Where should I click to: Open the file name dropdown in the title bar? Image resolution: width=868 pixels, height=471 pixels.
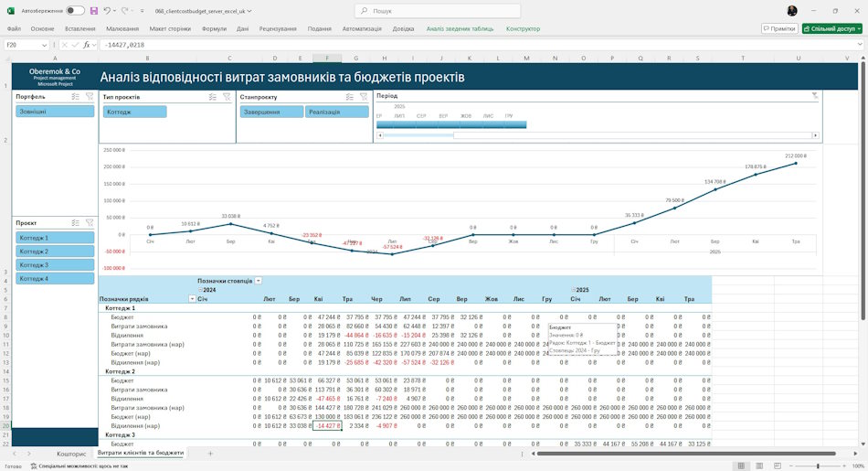[249, 11]
